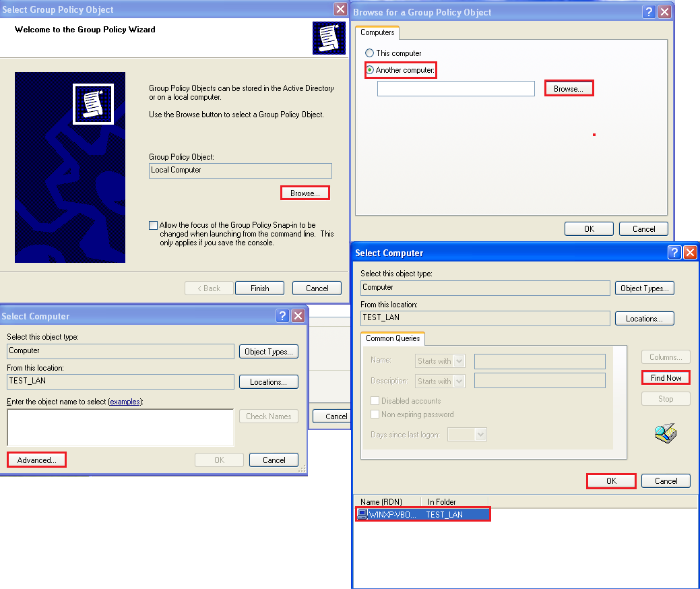Click the Another computer name input field

(456, 88)
